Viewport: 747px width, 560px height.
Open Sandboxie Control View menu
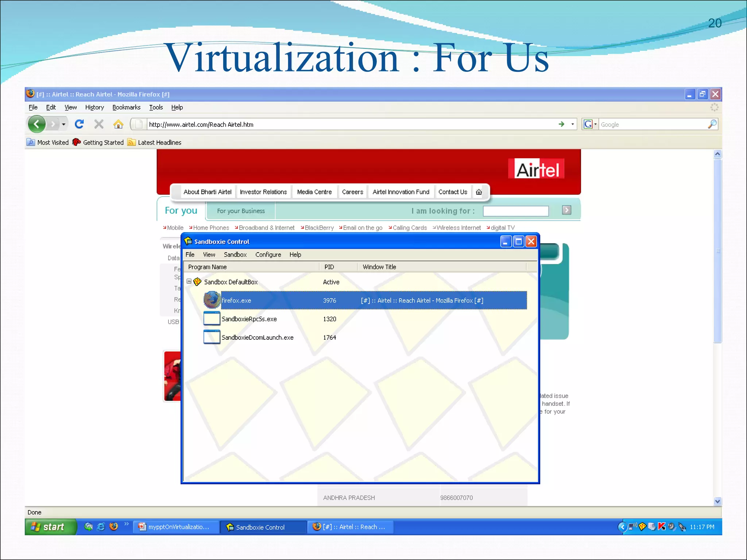tap(209, 254)
